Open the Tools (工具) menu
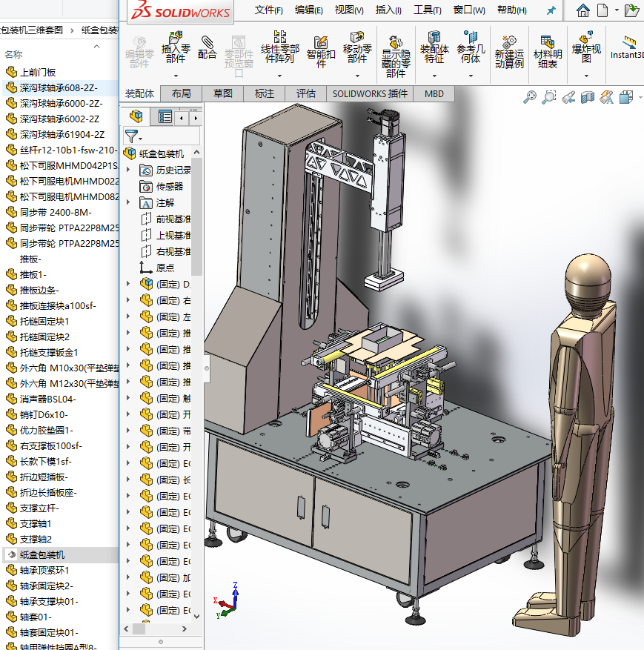This screenshot has width=644, height=650. pyautogui.click(x=428, y=10)
